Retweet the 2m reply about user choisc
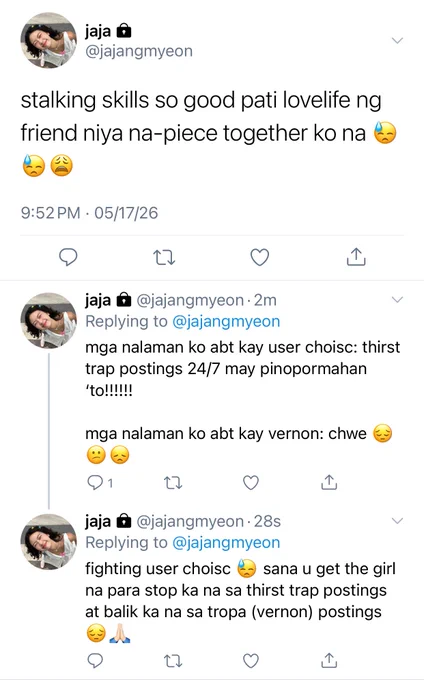424x680 pixels. (173, 483)
